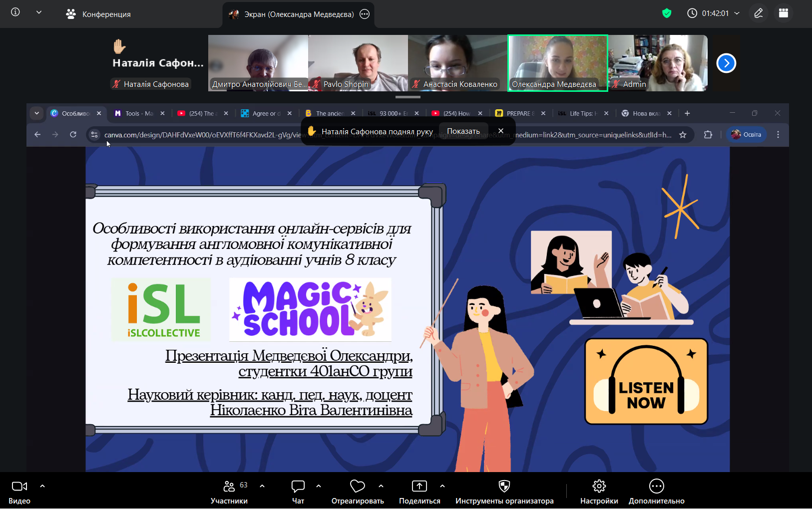
Task: Reload the Canva page
Action: pos(73,134)
